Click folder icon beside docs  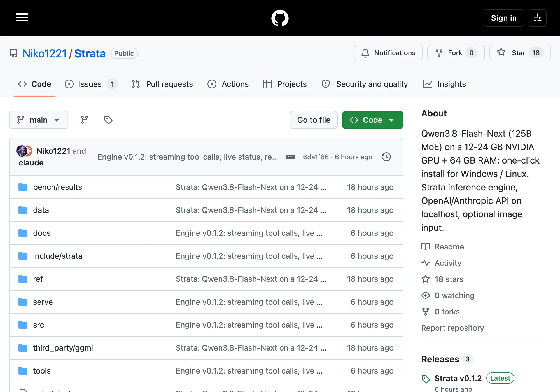(x=23, y=233)
